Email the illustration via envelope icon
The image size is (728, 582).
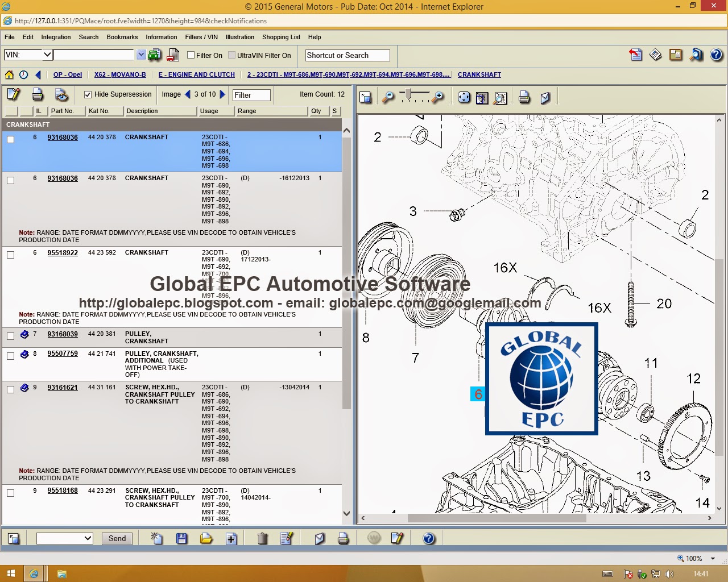click(545, 98)
